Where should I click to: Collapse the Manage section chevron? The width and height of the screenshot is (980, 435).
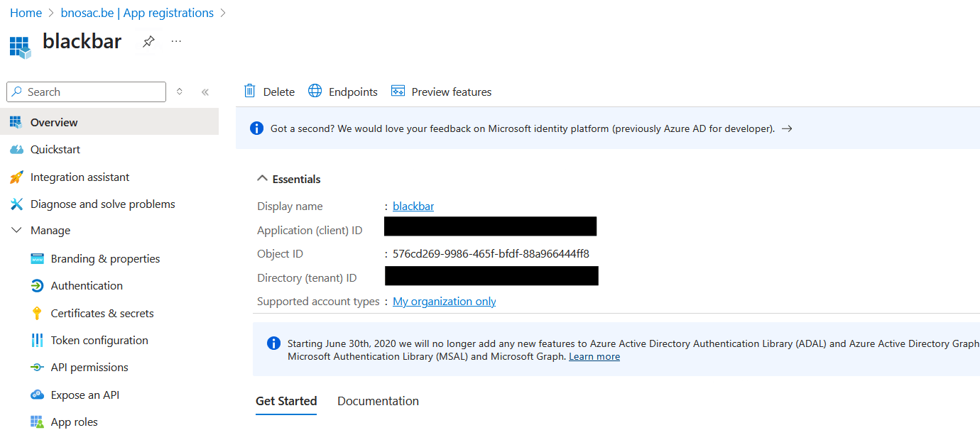(16, 230)
